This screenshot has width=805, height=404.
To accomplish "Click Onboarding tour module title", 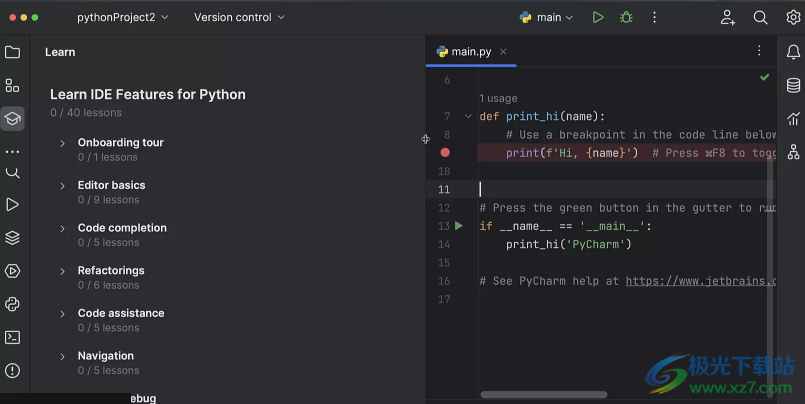I will pos(121,142).
